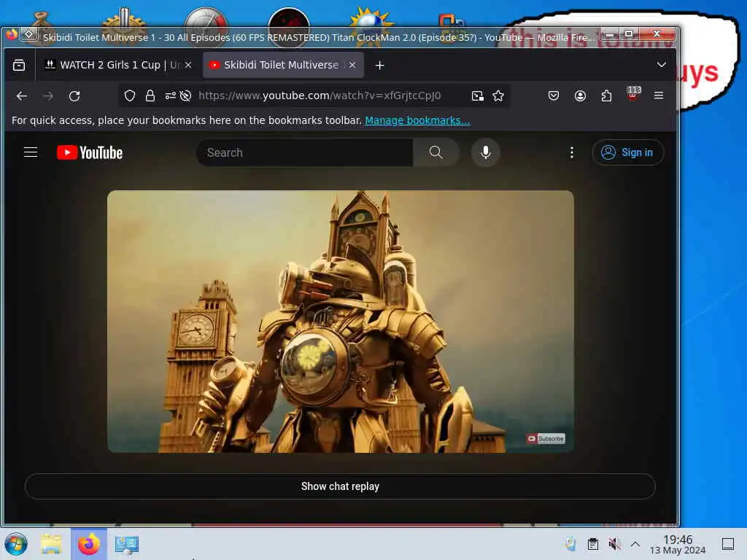
Task: Open Save to Pocket icon
Action: pyautogui.click(x=554, y=96)
